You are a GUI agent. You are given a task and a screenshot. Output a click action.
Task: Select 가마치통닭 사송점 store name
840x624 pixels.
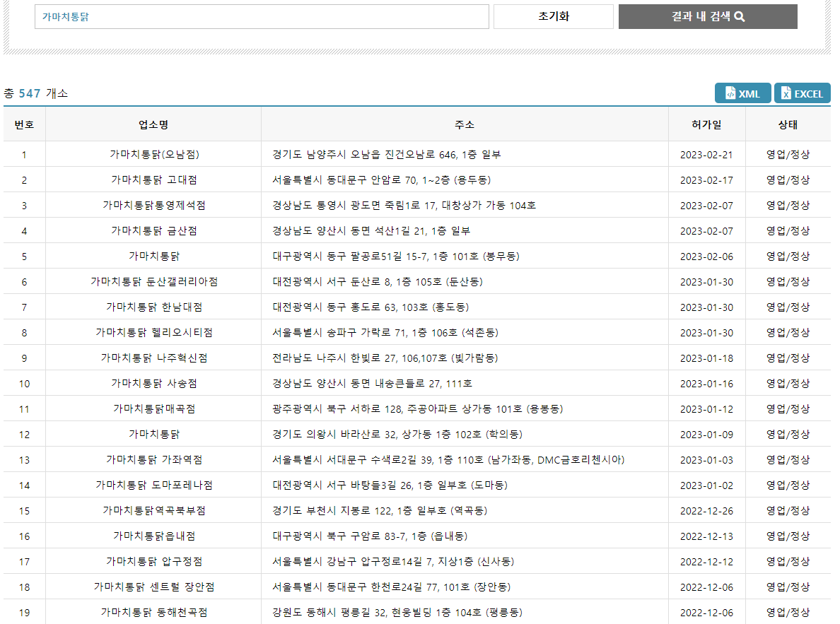tap(154, 384)
